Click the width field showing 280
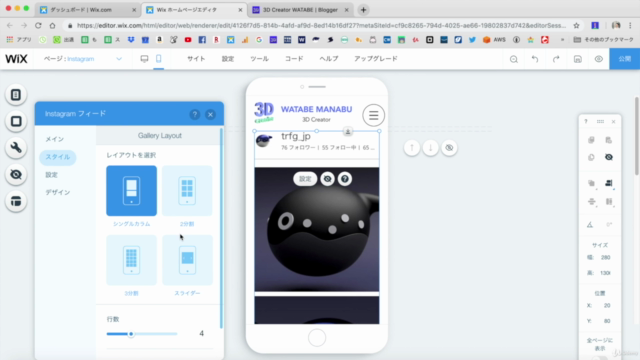The width and height of the screenshot is (640, 360). (x=606, y=258)
